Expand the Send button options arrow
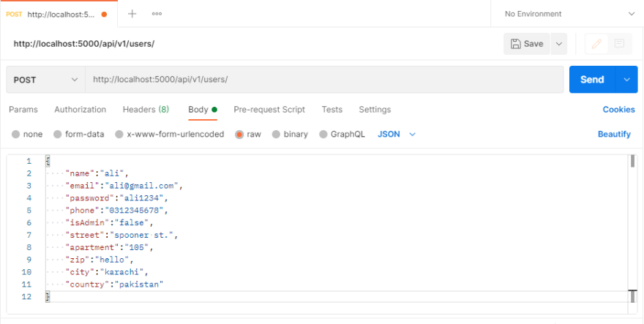644x324 pixels. coord(626,80)
